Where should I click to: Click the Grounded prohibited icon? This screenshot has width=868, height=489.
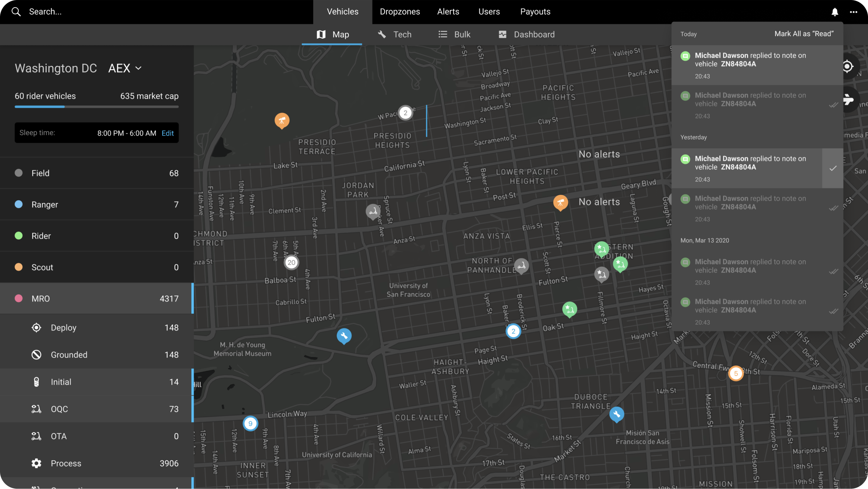(36, 355)
